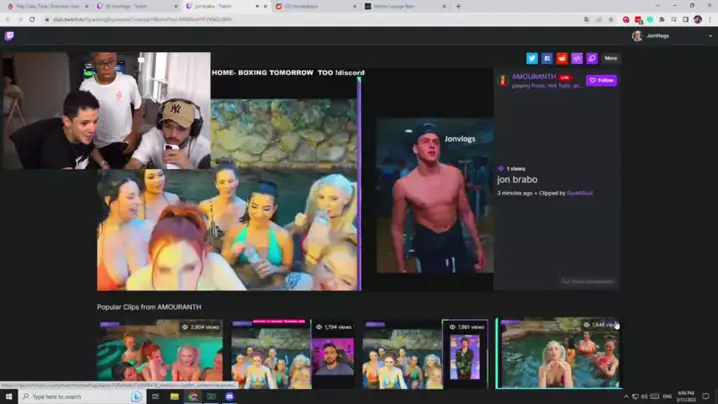Mute the active tab audio icon
The height and width of the screenshot is (404, 718).
[x=257, y=6]
